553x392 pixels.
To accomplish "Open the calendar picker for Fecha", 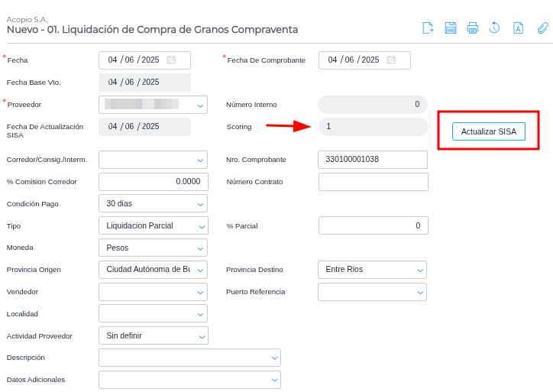I will [171, 60].
